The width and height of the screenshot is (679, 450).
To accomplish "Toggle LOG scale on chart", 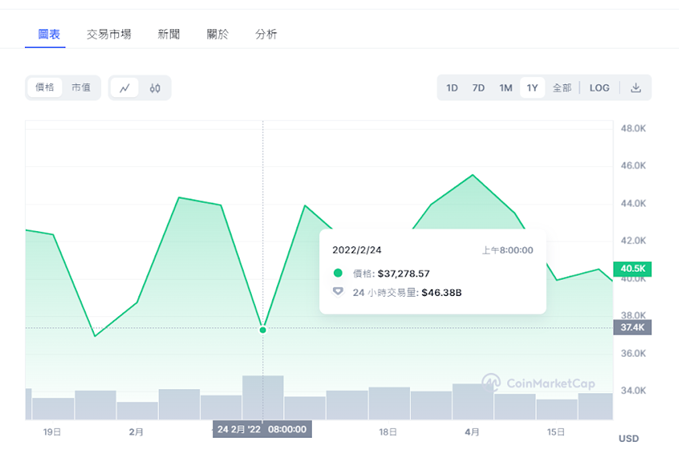I will pyautogui.click(x=599, y=88).
